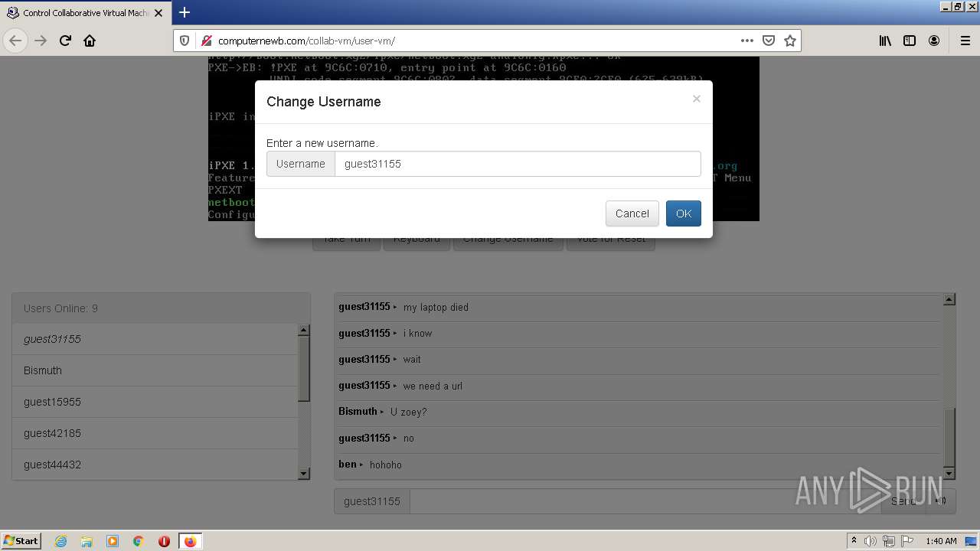This screenshot has height=551, width=980.
Task: Launch Opera from taskbar
Action: (164, 541)
